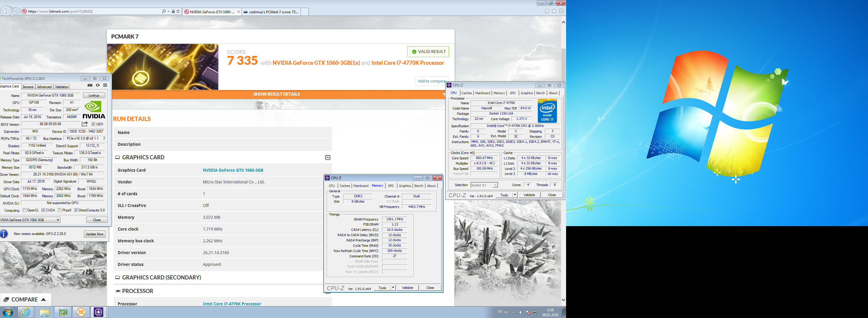The image size is (868, 318).
Task: Click the browser Forward arrow
Action: point(16,11)
